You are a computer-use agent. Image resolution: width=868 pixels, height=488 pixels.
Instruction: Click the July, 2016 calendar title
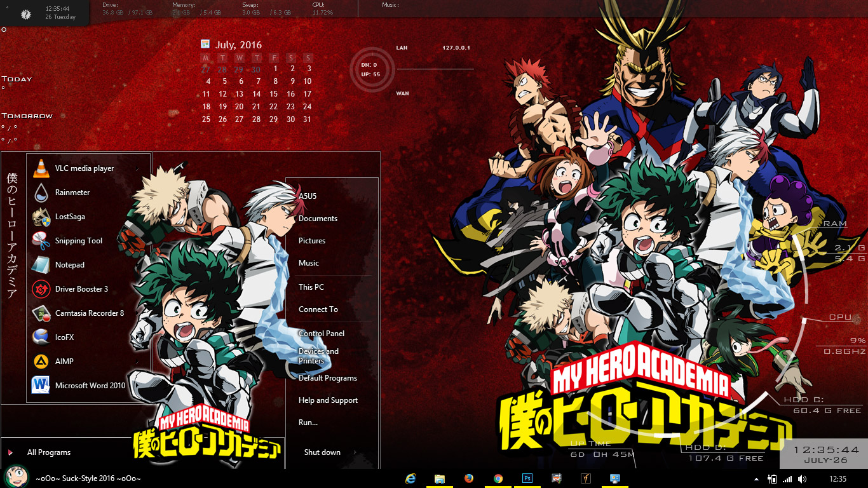238,45
